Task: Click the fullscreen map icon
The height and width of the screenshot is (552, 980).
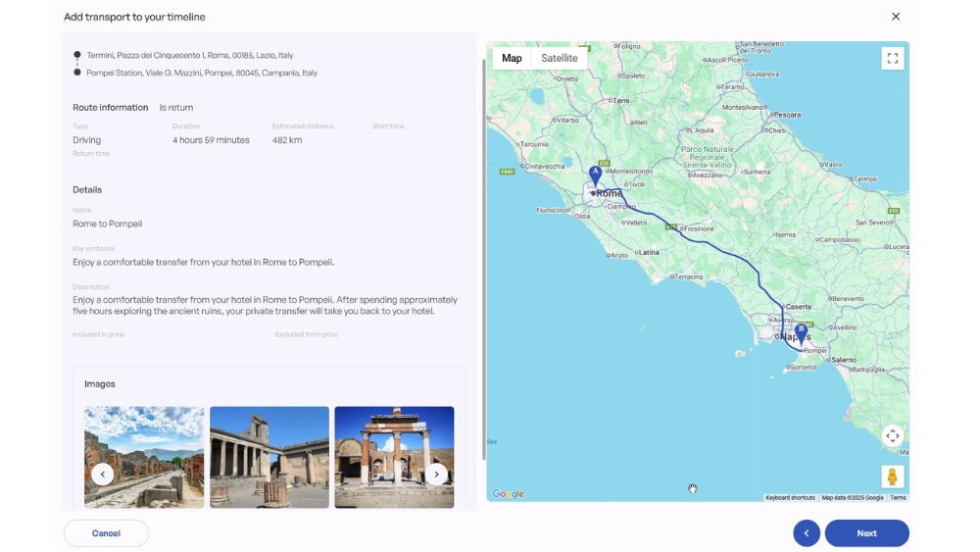Action: (892, 59)
